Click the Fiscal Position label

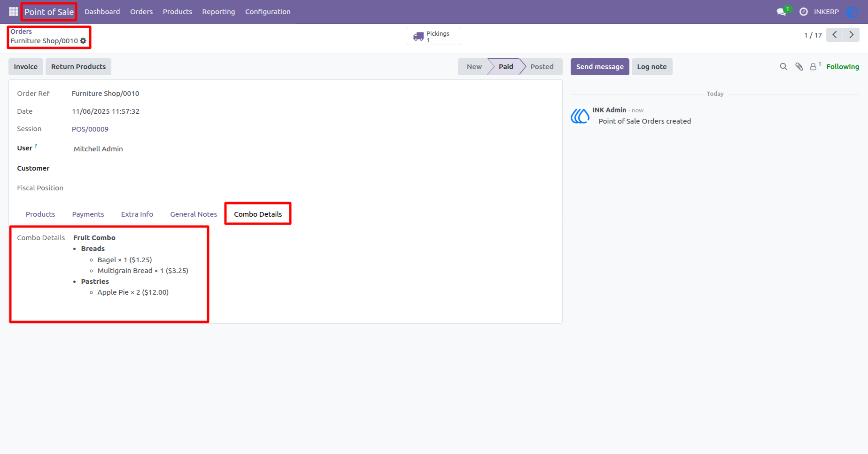[40, 188]
